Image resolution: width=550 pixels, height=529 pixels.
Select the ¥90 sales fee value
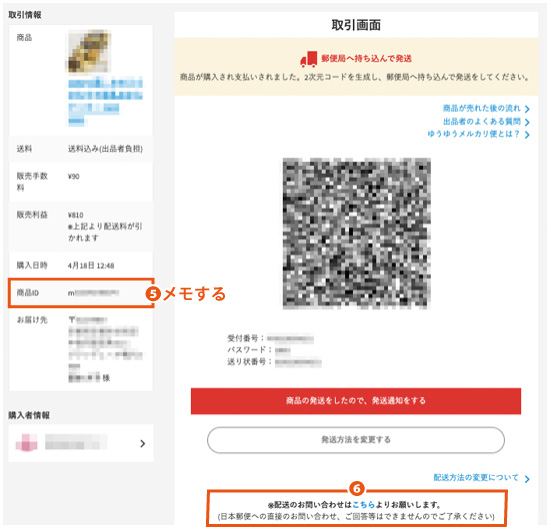point(74,176)
